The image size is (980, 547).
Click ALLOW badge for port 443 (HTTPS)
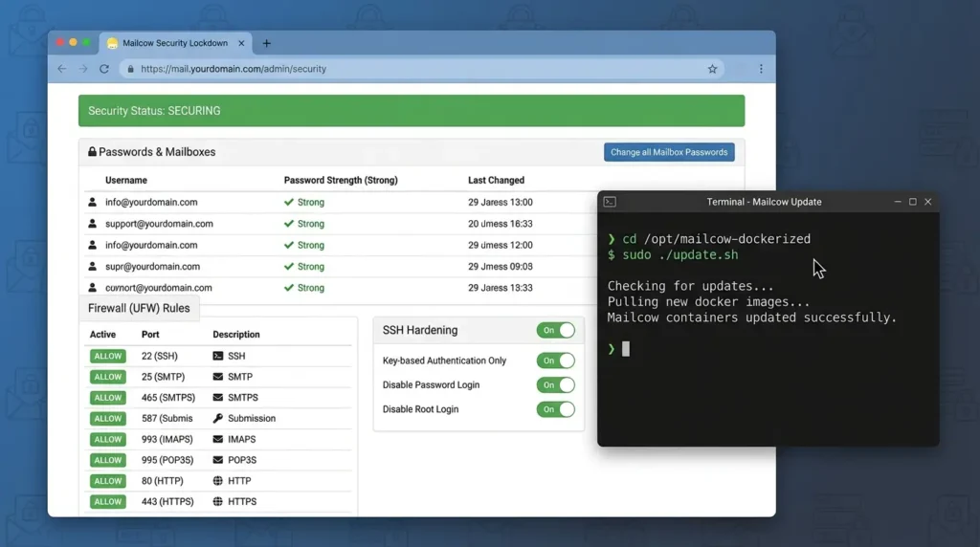pos(107,501)
